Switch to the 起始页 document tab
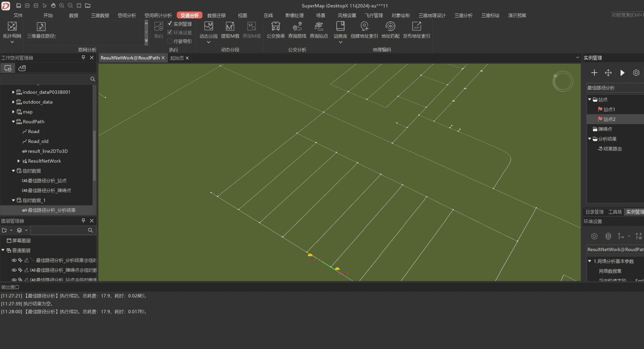 point(177,58)
